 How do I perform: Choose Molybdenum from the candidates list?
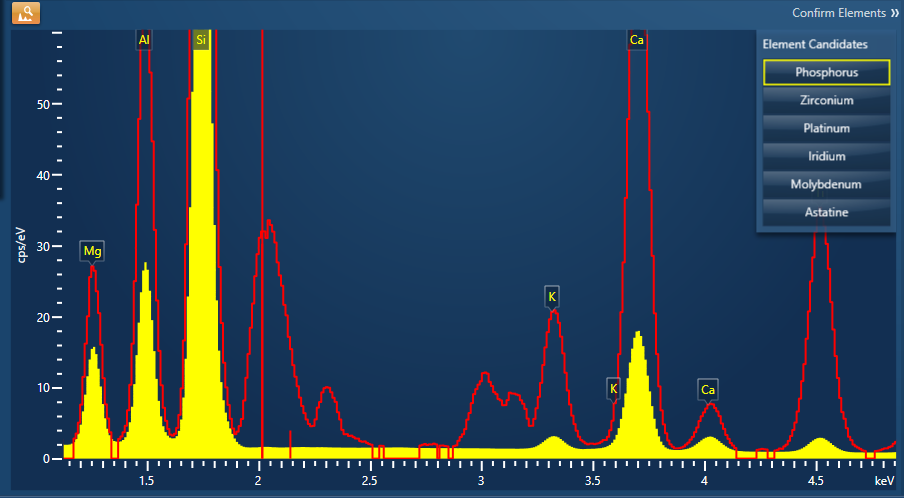point(825,185)
